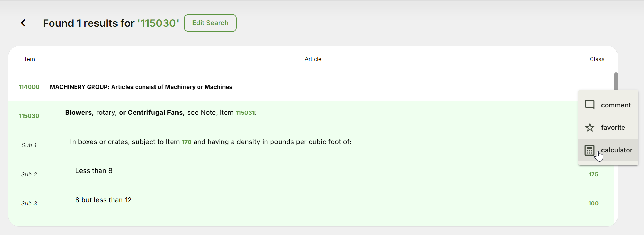644x235 pixels.
Task: Click the 'Found 1 results for' heading
Action: 89,23
